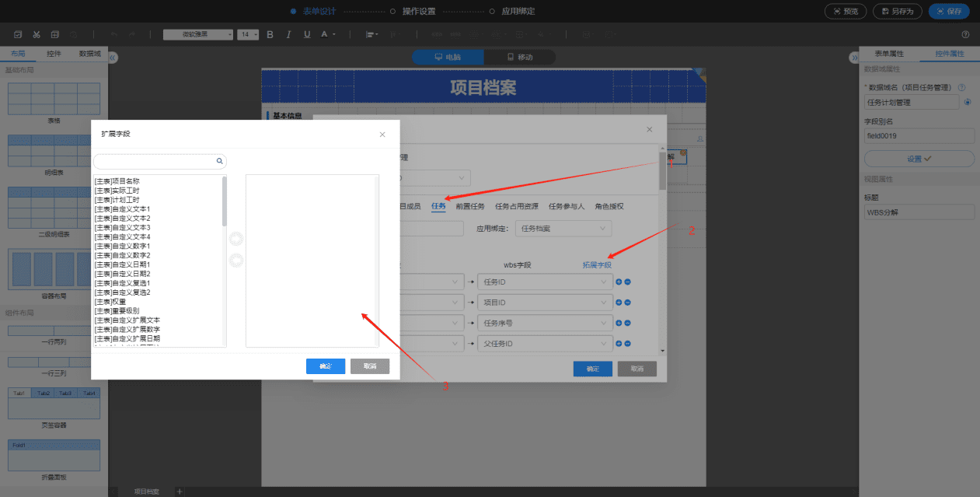Switch to the 数据域 panel tab
Viewport: 980px width, 497px height.
pyautogui.click(x=90, y=54)
